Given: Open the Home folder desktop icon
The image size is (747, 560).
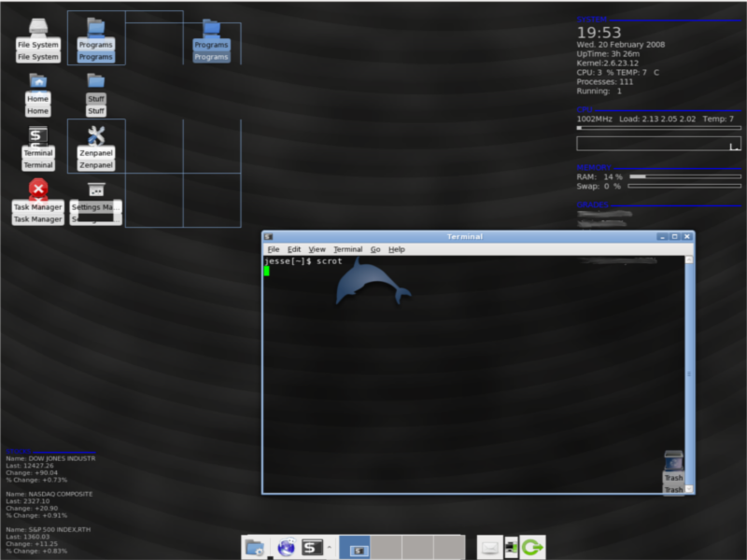Looking at the screenshot, I should (x=38, y=82).
